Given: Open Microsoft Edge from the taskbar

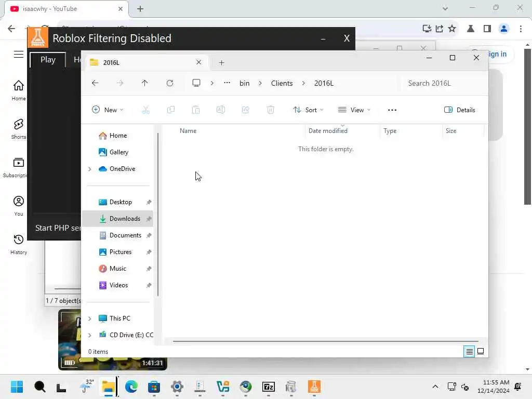Looking at the screenshot, I should pyautogui.click(x=131, y=387).
